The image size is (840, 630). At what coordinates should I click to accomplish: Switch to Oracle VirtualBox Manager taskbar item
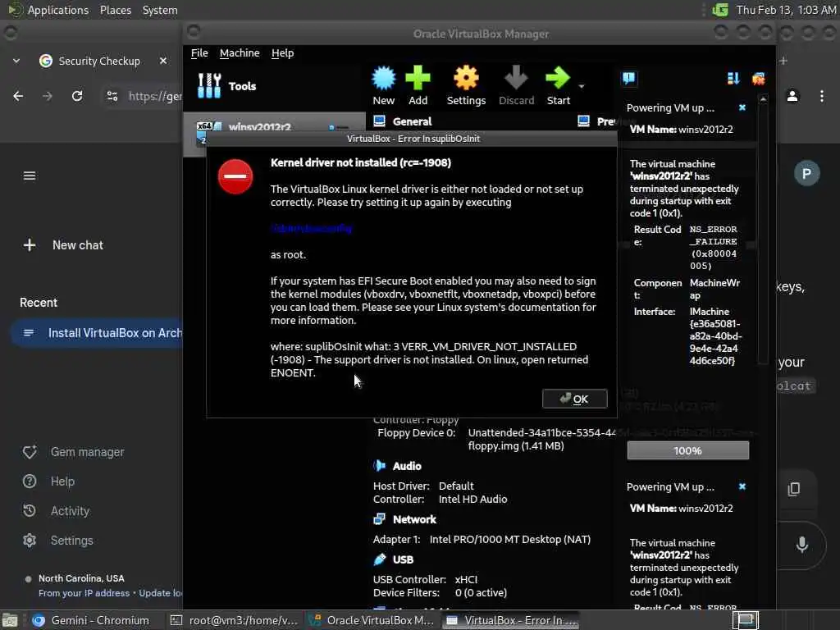tap(373, 620)
